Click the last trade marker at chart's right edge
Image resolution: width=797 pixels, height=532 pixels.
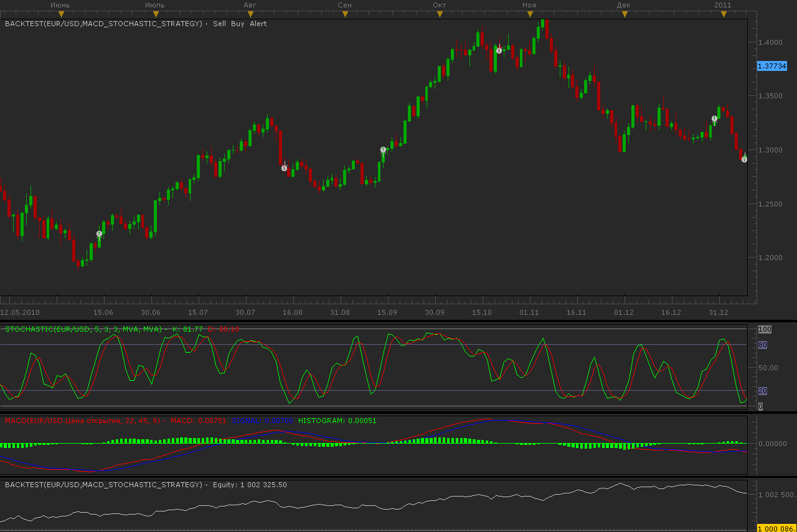tap(744, 159)
